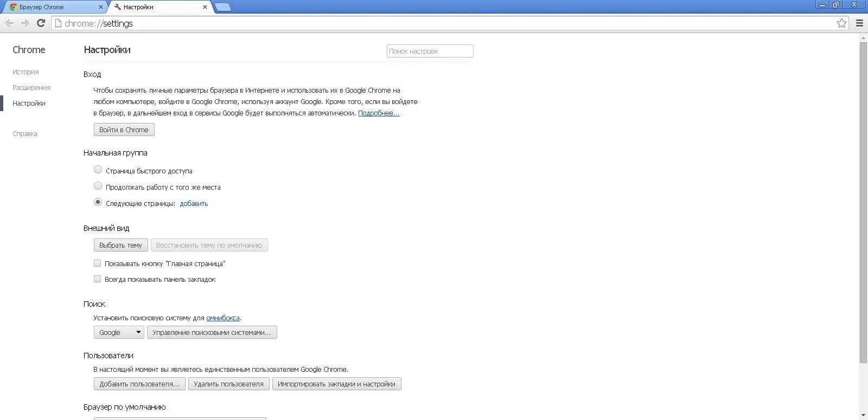Open the Chrome hamburger menu
The image size is (868, 420).
[x=859, y=23]
